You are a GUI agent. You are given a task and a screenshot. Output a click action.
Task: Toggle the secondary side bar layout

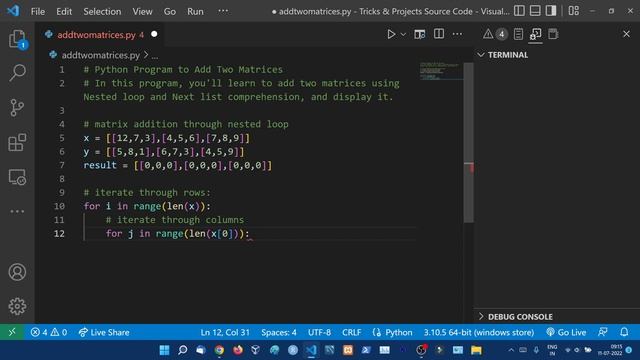[x=551, y=11]
